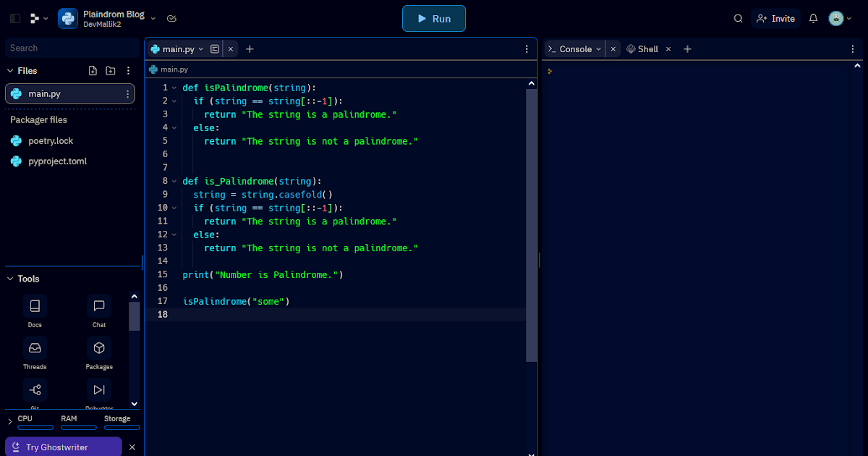
Task: Click main.py breadcrumb path
Action: click(169, 69)
